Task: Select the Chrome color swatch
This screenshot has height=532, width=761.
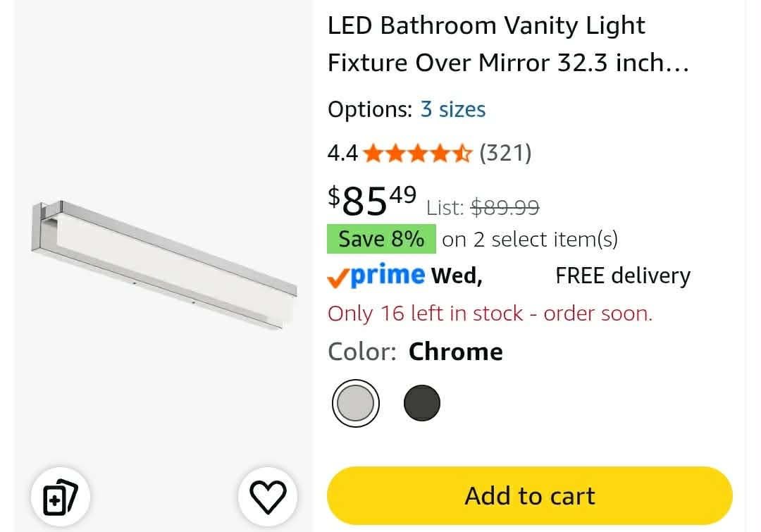Action: (356, 403)
